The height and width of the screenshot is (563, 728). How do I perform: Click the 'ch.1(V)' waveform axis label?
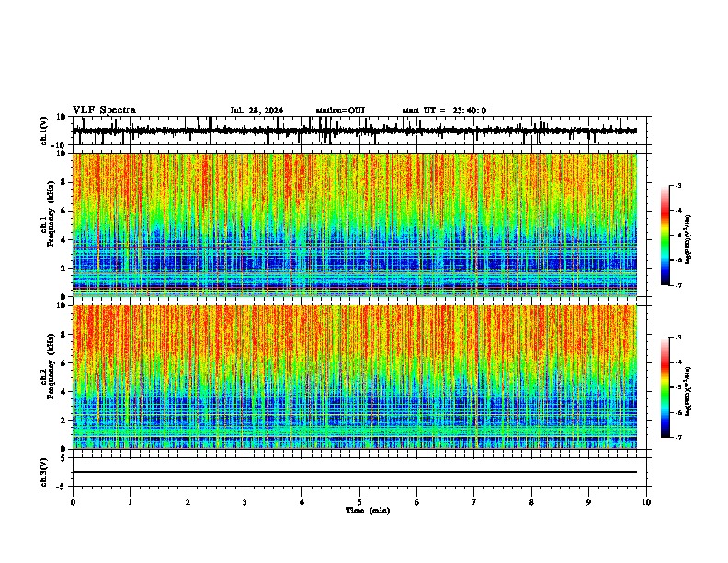tap(44, 131)
